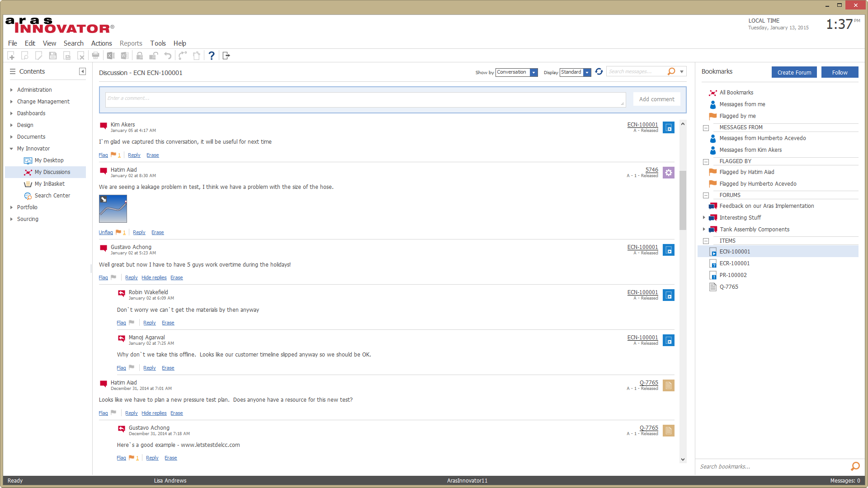
Task: Open the Display Standard dropdown
Action: pyautogui.click(x=587, y=72)
